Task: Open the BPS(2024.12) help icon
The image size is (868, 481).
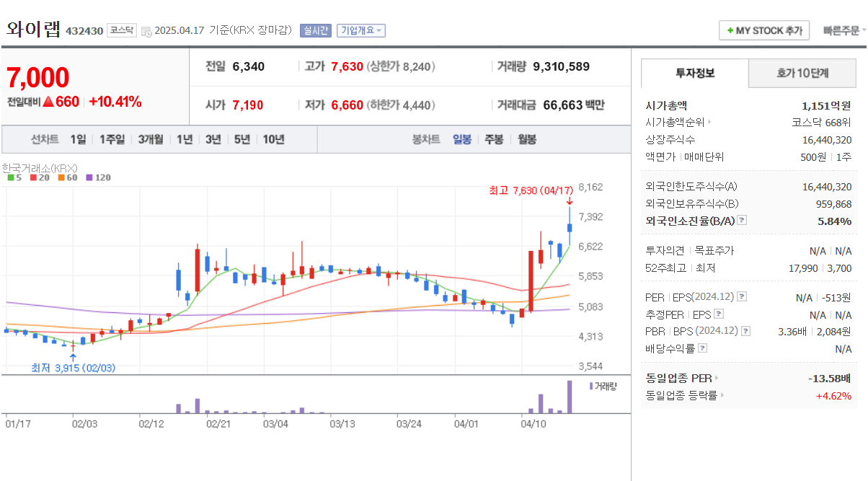Action: tap(745, 331)
